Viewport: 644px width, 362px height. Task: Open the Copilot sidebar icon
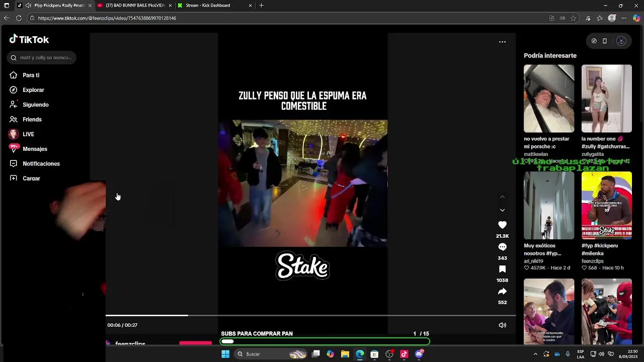click(x=636, y=18)
